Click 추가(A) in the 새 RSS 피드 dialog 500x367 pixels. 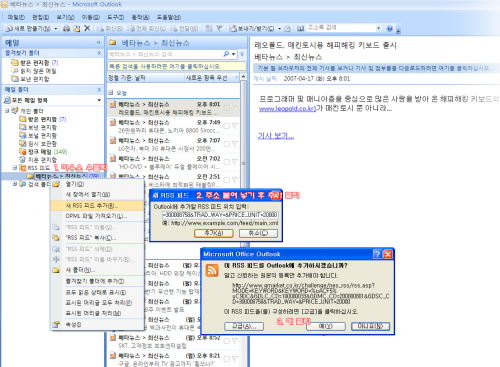point(213,233)
